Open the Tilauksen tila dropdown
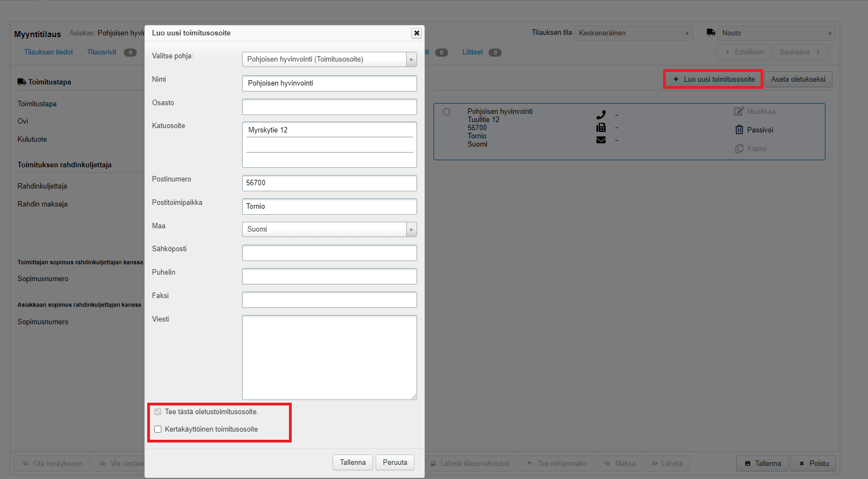Image resolution: width=868 pixels, height=479 pixels. point(634,33)
